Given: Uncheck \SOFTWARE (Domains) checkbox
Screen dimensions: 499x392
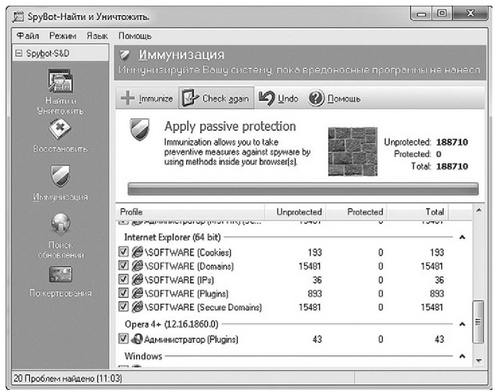Looking at the screenshot, I should 123,265.
